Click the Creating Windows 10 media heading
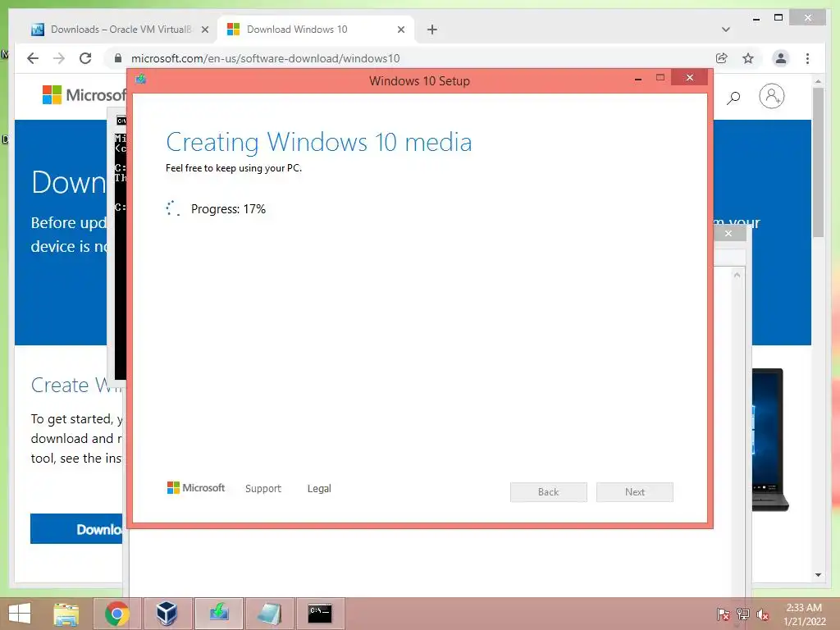The height and width of the screenshot is (630, 840). 319,143
